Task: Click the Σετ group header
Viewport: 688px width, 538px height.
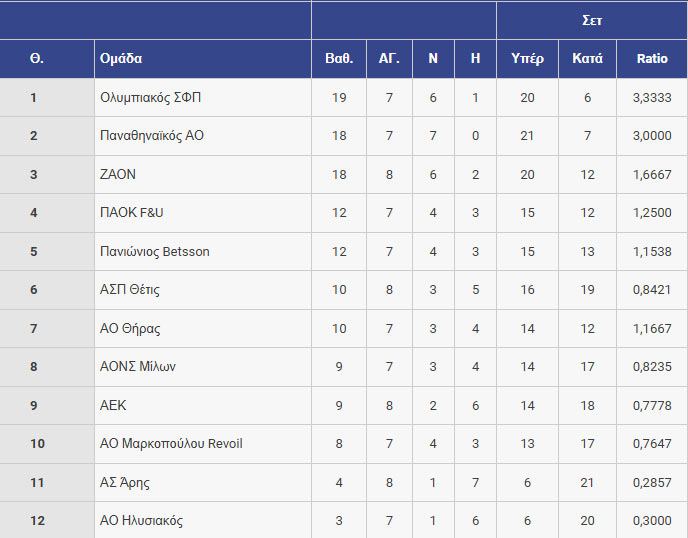Action: point(592,20)
